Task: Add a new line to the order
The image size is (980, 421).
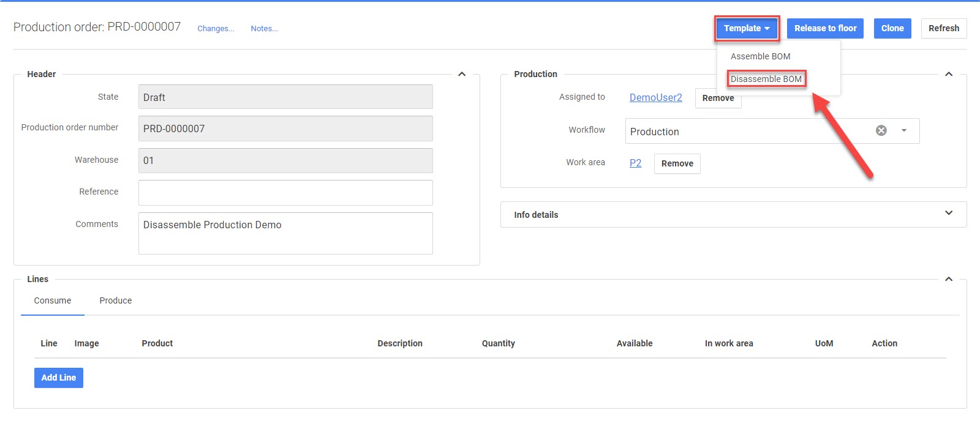Action: point(59,378)
